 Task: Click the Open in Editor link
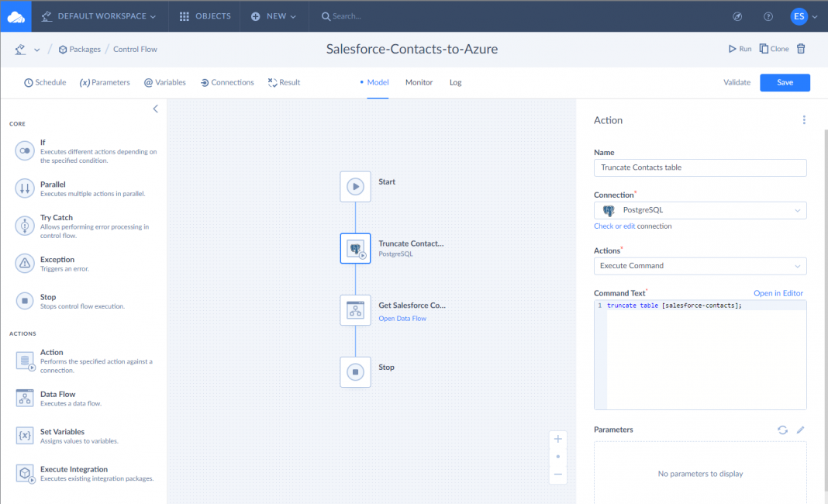click(x=778, y=293)
